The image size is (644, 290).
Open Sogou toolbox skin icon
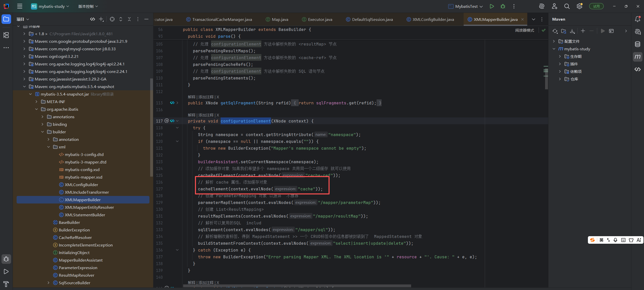pyautogui.click(x=631, y=240)
